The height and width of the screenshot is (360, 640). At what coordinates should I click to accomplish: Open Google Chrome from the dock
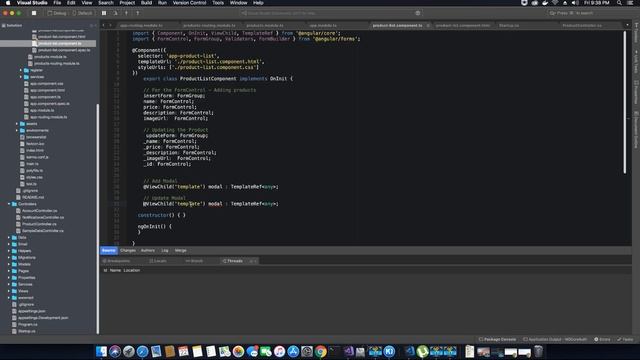(x=321, y=351)
